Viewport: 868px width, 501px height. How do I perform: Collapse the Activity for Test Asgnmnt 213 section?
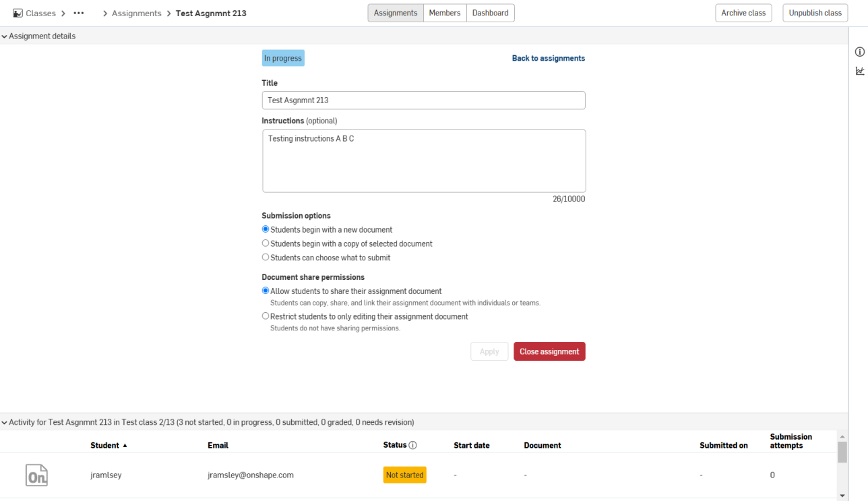pyautogui.click(x=5, y=423)
